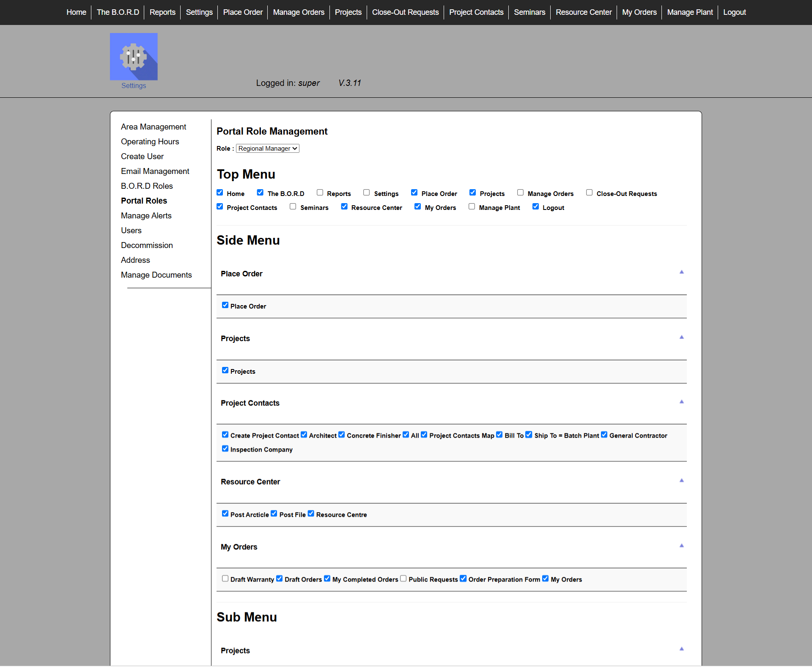This screenshot has height=667, width=812.
Task: Open Manage Documents sidebar link
Action: tap(156, 275)
